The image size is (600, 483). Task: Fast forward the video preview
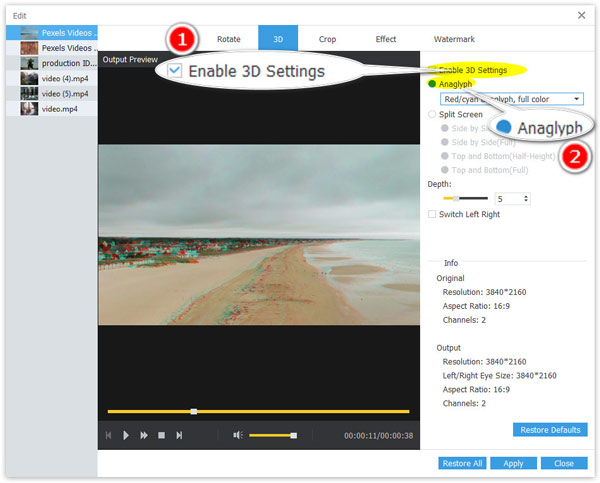(144, 435)
